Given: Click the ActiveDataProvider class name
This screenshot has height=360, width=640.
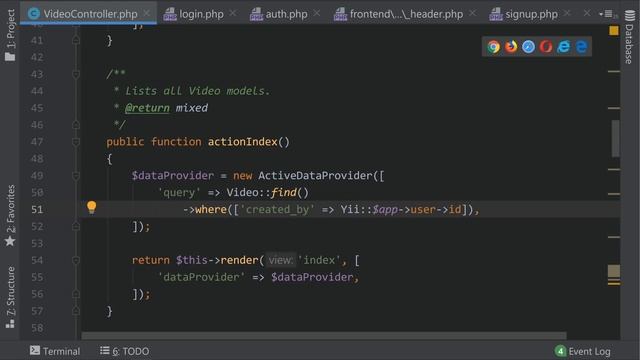Looking at the screenshot, I should click(315, 176).
